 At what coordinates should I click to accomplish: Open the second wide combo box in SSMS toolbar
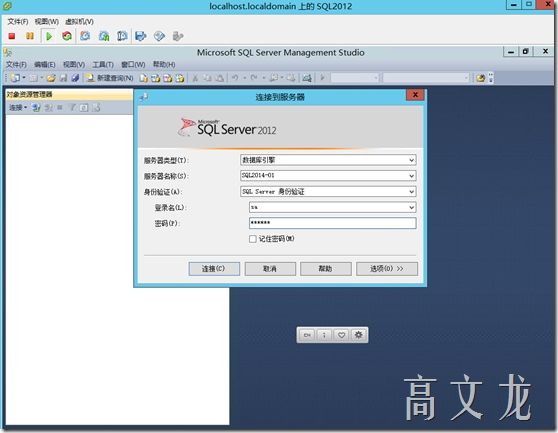426,78
